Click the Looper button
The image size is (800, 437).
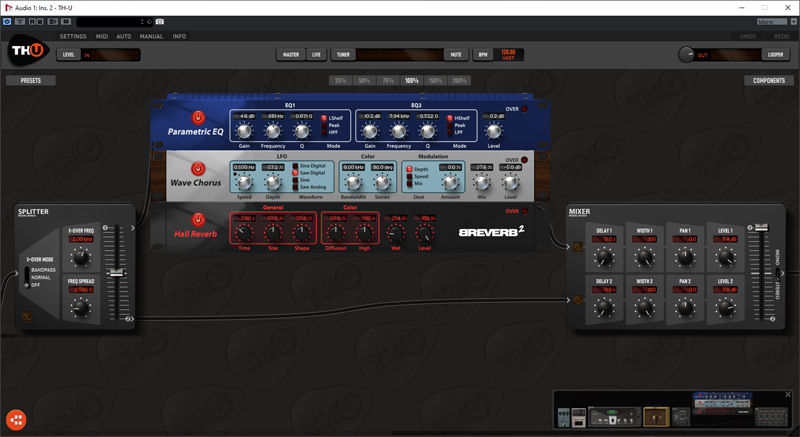[x=775, y=55]
